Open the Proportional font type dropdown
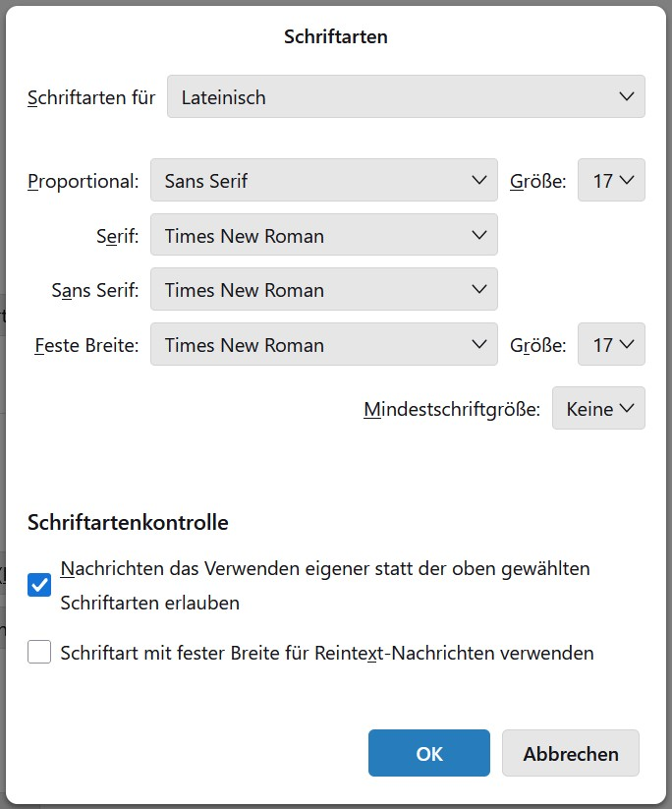 click(x=323, y=181)
